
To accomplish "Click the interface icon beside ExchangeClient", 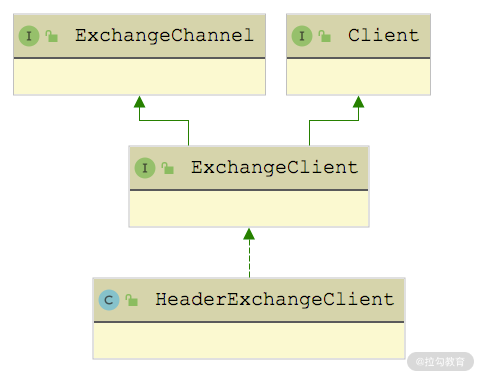I will (145, 168).
